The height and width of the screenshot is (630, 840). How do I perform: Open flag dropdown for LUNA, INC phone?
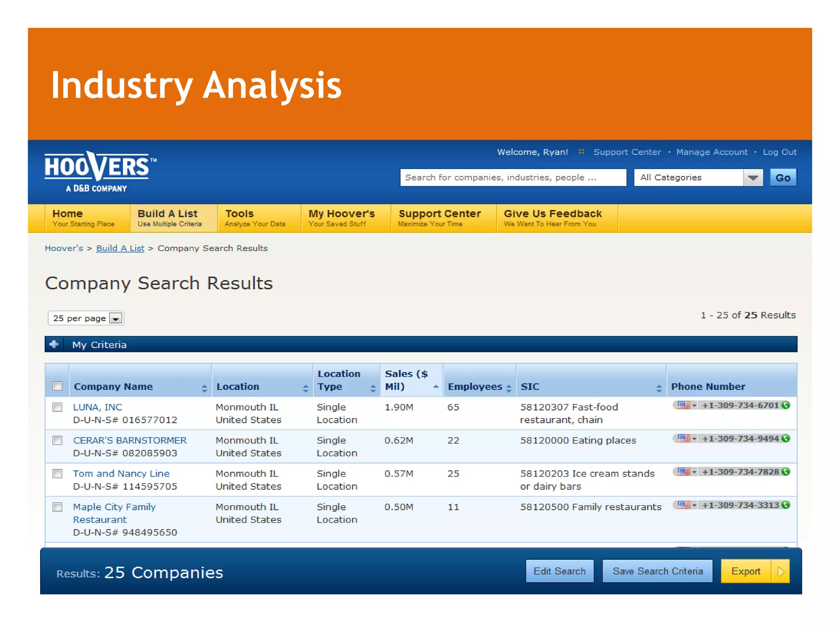coord(687,405)
